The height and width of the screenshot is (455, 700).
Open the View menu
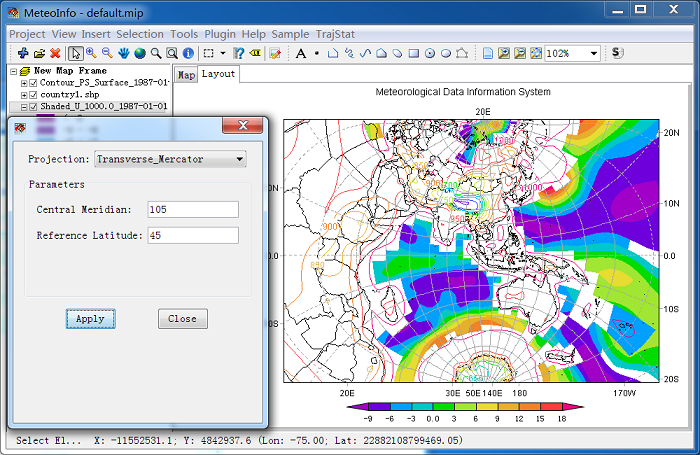click(x=64, y=34)
